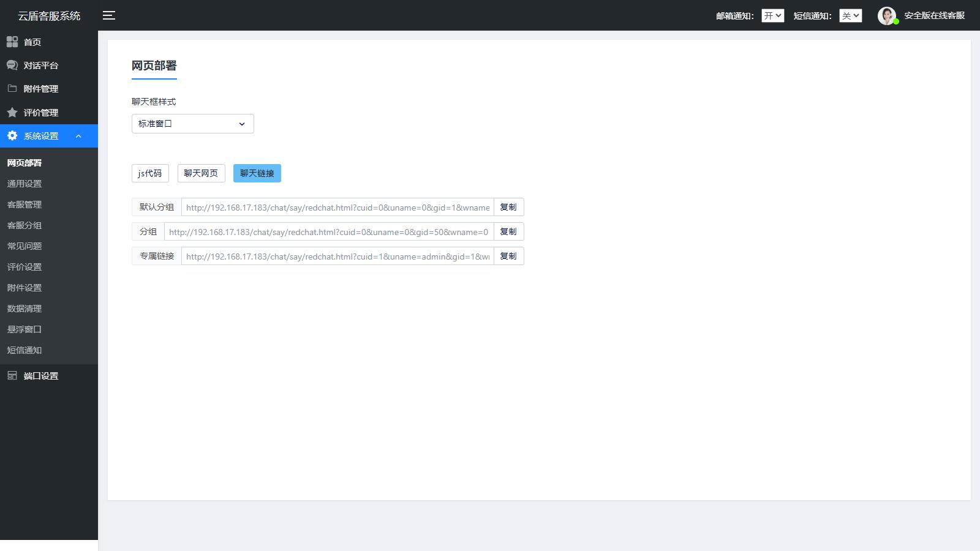Image resolution: width=980 pixels, height=551 pixels.
Task: Open the 聊天框样式 标准窗口 dropdown
Action: click(x=192, y=124)
